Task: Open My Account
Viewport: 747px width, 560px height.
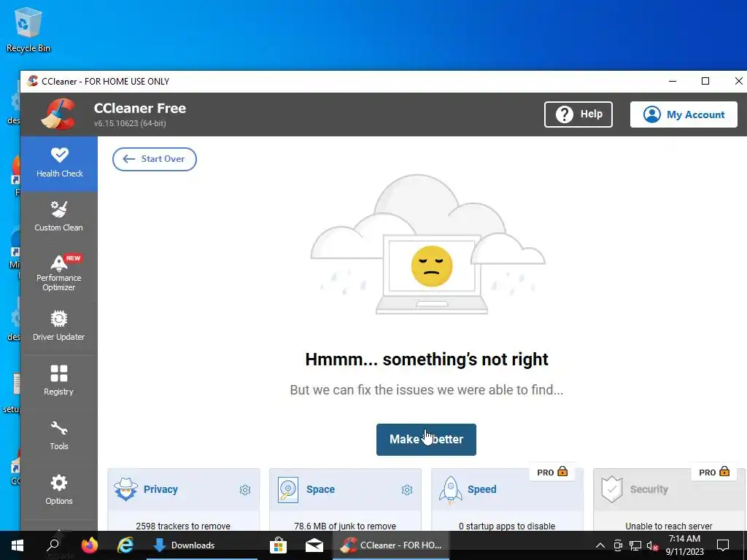Action: coord(684,114)
